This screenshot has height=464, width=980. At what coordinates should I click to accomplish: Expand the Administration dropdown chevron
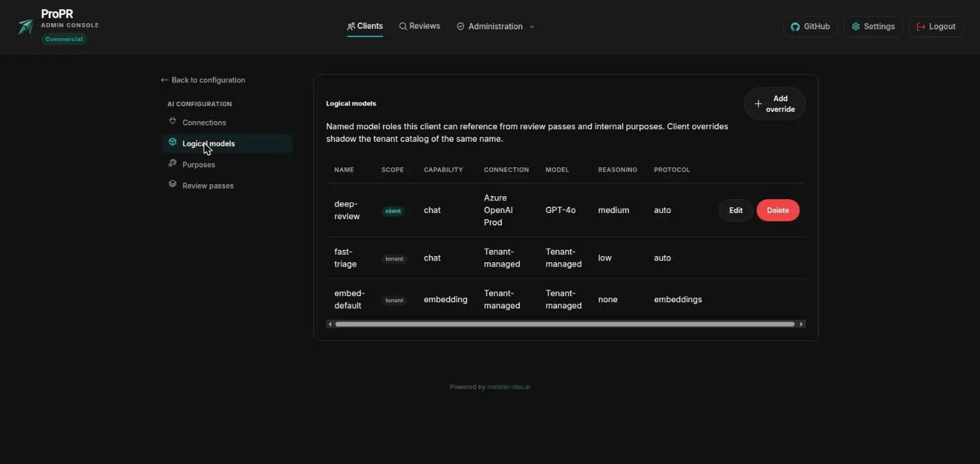pyautogui.click(x=532, y=27)
